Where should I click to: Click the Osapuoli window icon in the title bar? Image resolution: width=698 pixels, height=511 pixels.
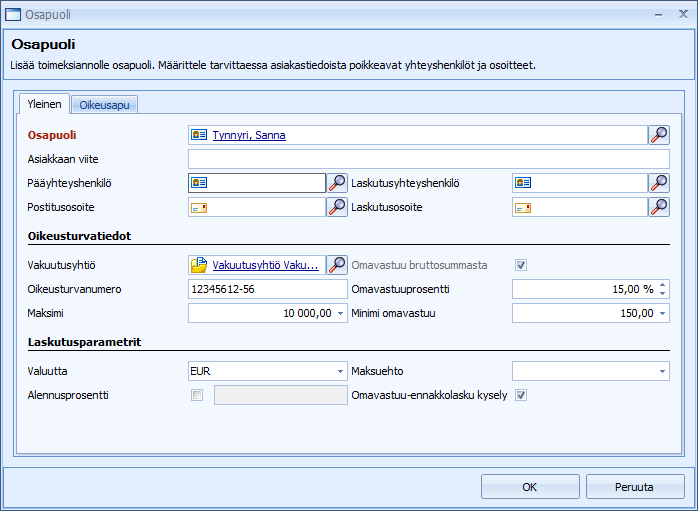[12, 15]
